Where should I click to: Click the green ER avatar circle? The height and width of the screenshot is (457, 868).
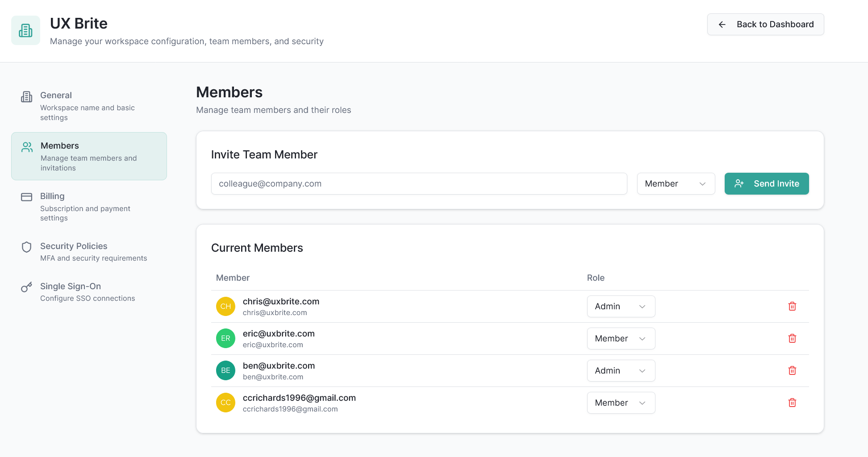click(225, 338)
